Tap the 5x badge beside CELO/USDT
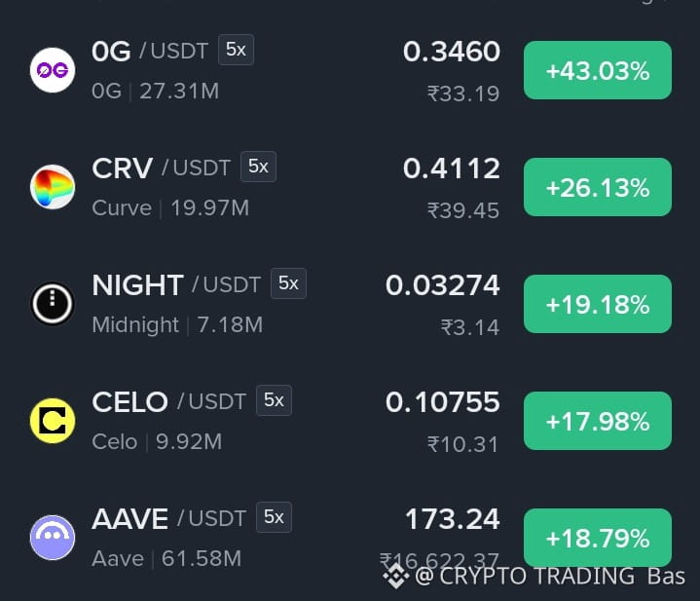This screenshot has height=601, width=700. [274, 400]
